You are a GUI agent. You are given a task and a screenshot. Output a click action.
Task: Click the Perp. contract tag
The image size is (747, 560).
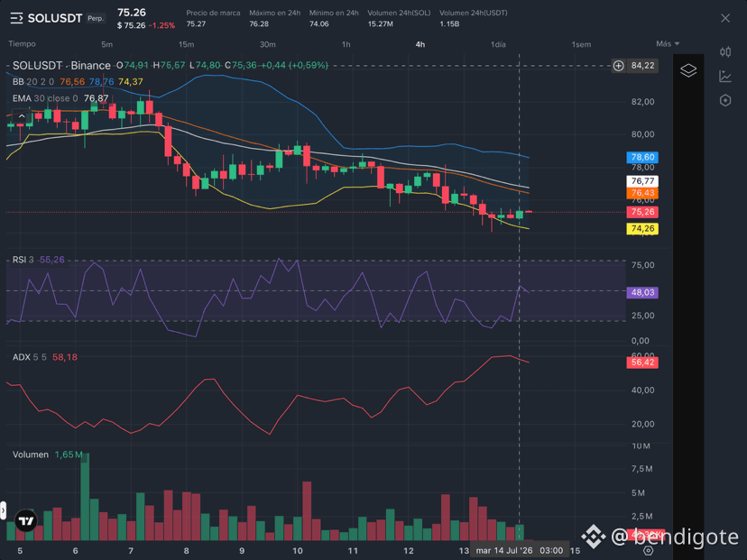point(96,18)
